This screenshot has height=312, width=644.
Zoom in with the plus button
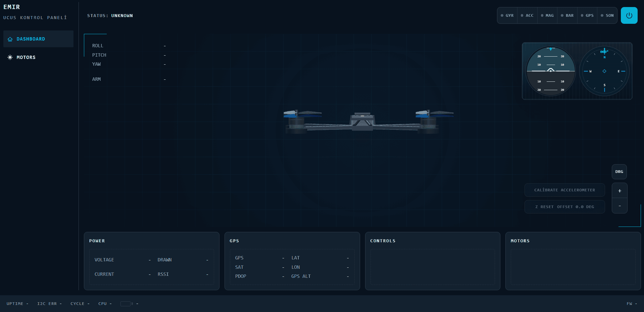click(x=620, y=191)
